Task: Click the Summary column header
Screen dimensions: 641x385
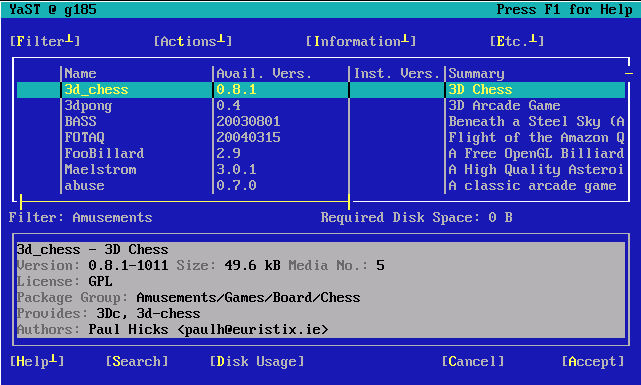Action: [477, 74]
